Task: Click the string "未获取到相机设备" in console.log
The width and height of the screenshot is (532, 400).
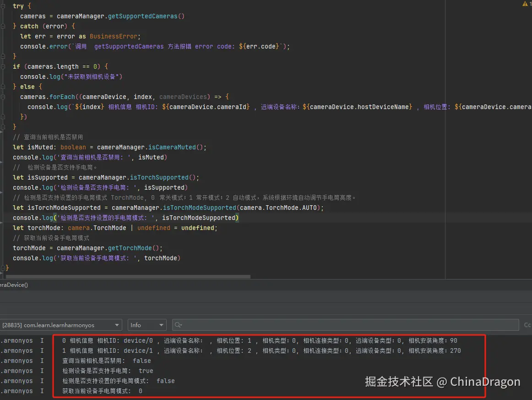Action: pos(91,77)
